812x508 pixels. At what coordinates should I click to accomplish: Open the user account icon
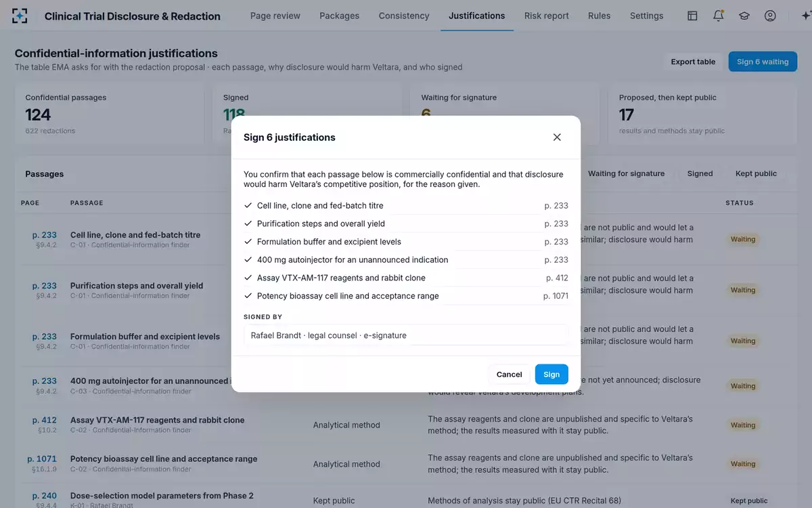(x=770, y=16)
